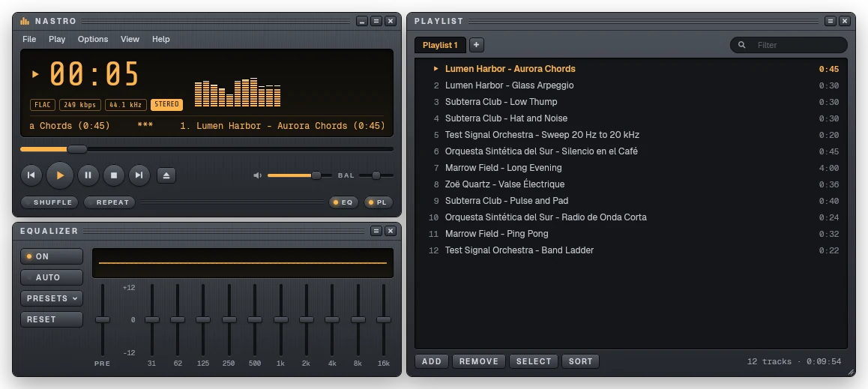Viewport: 868px width, 389px height.
Task: Enable the equalizer AUTO mode
Action: tap(52, 277)
